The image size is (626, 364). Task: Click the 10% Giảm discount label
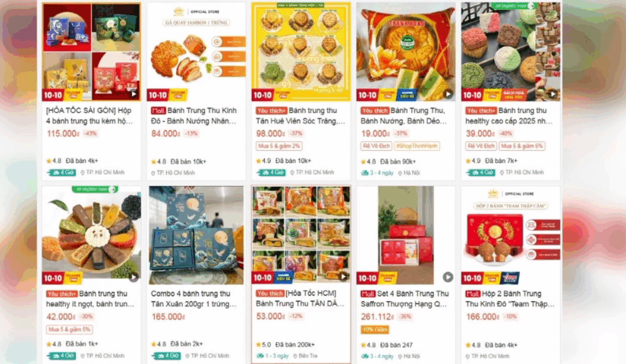(375, 329)
